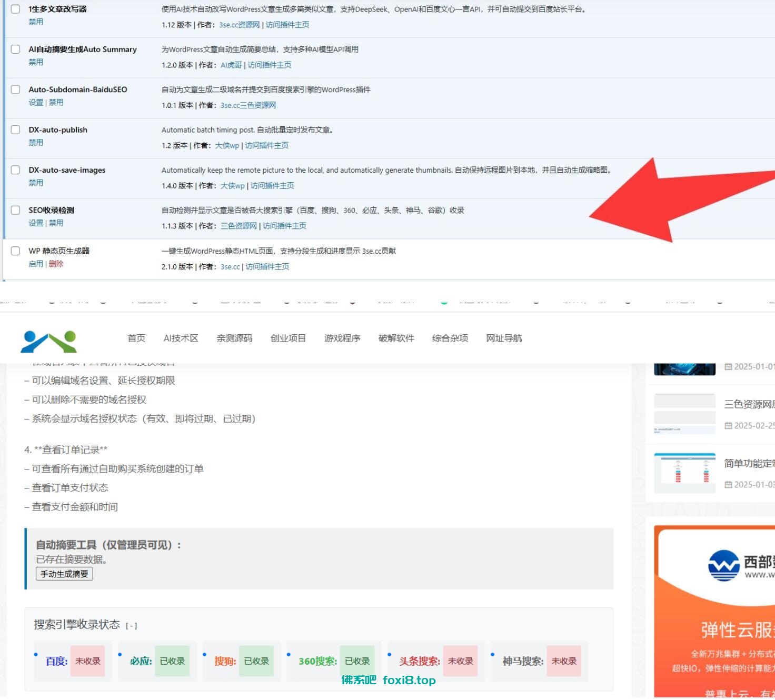The width and height of the screenshot is (775, 700).
Task: Click the heading 4. **查看订单记录**
Action: [66, 450]
